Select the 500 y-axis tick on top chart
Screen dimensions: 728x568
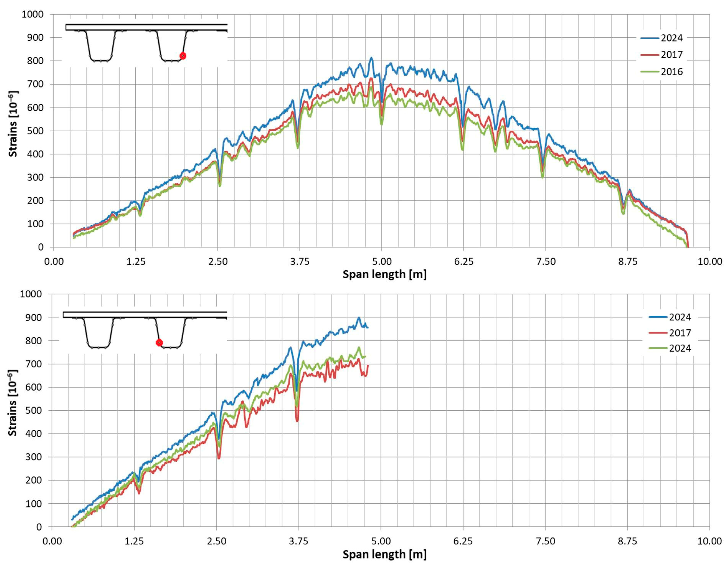[36, 131]
